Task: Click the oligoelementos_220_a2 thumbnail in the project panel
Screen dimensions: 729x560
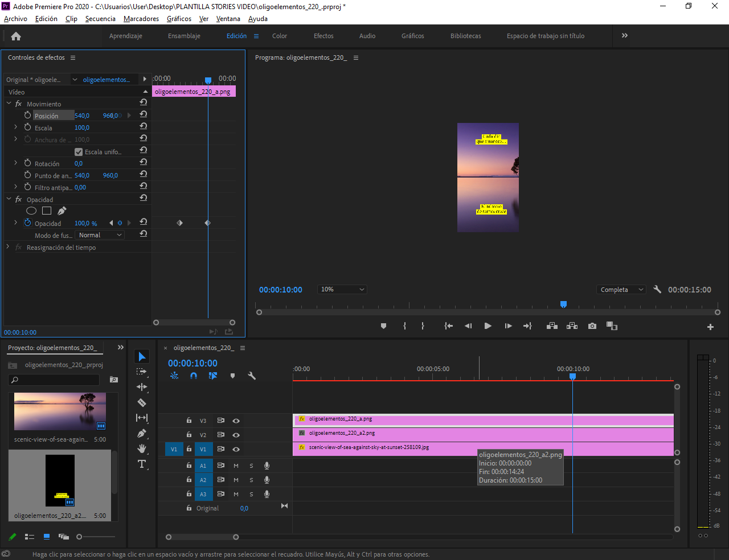Action: click(60, 480)
